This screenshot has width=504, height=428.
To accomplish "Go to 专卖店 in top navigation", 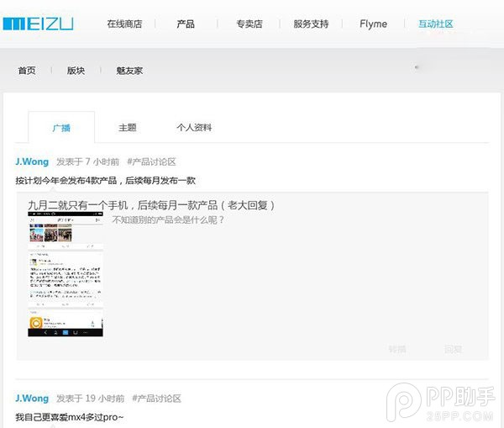I will (249, 24).
